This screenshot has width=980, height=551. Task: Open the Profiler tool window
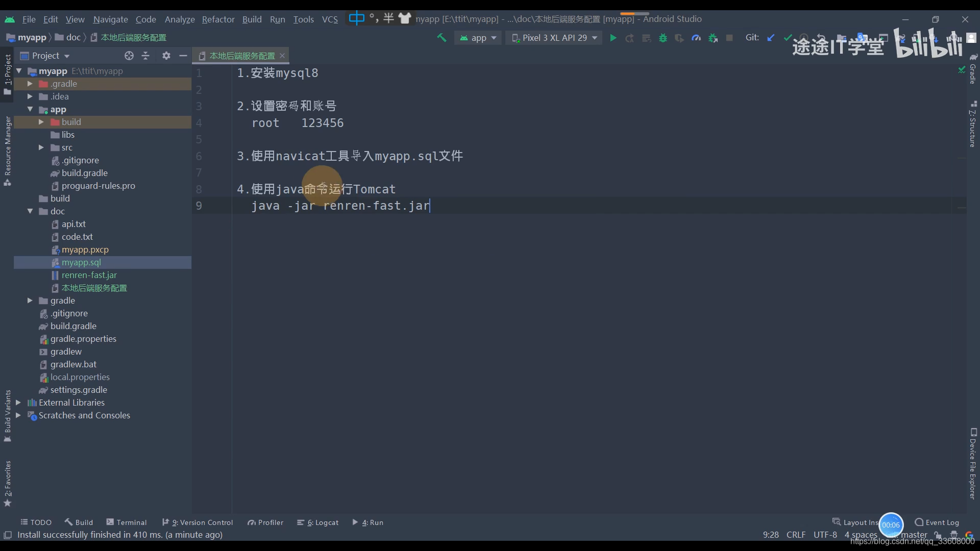point(265,522)
